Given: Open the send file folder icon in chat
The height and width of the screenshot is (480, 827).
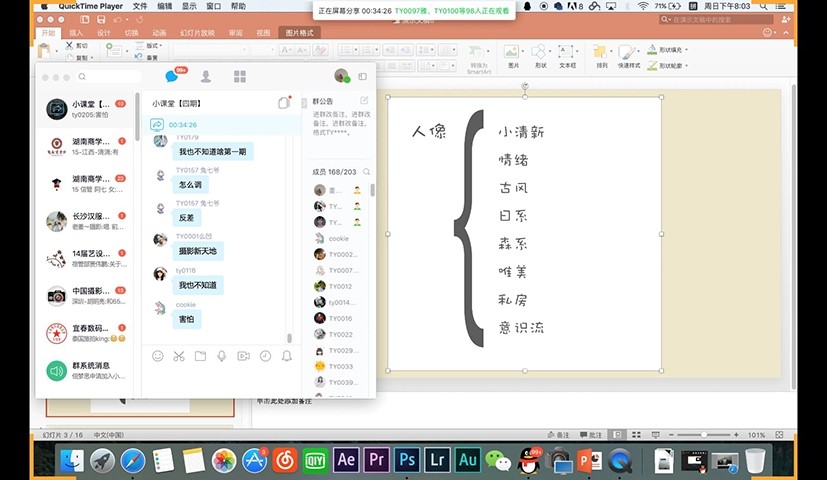Looking at the screenshot, I should coord(200,356).
